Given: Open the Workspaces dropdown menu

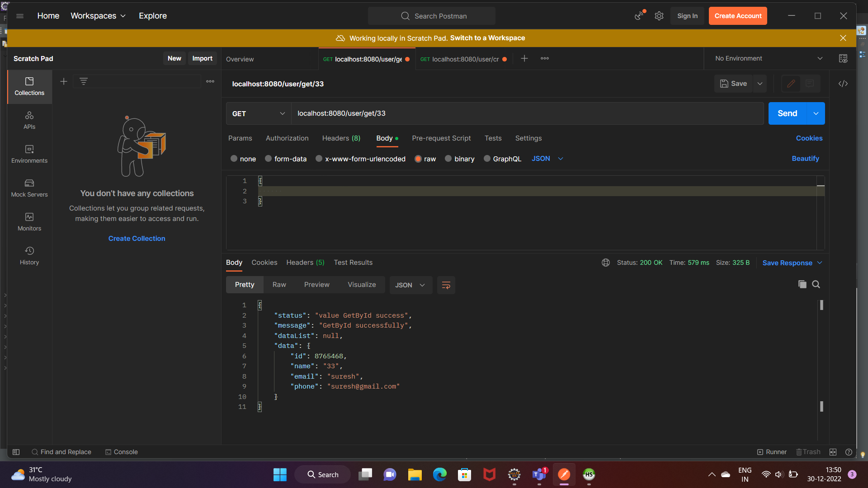Looking at the screenshot, I should click(98, 16).
